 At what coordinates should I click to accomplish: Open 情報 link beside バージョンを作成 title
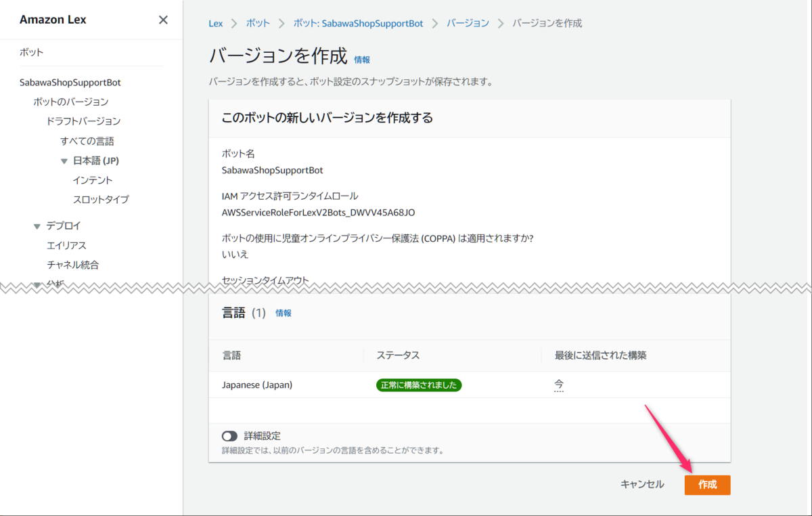[362, 60]
